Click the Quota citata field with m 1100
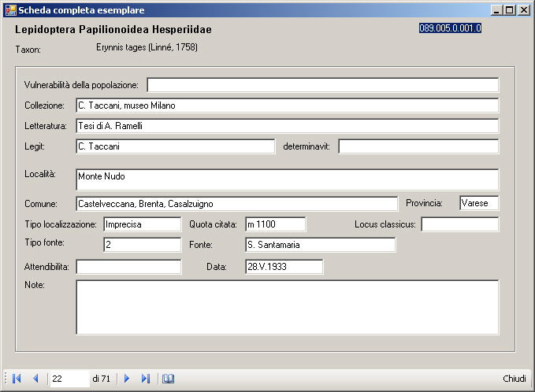 click(x=275, y=224)
